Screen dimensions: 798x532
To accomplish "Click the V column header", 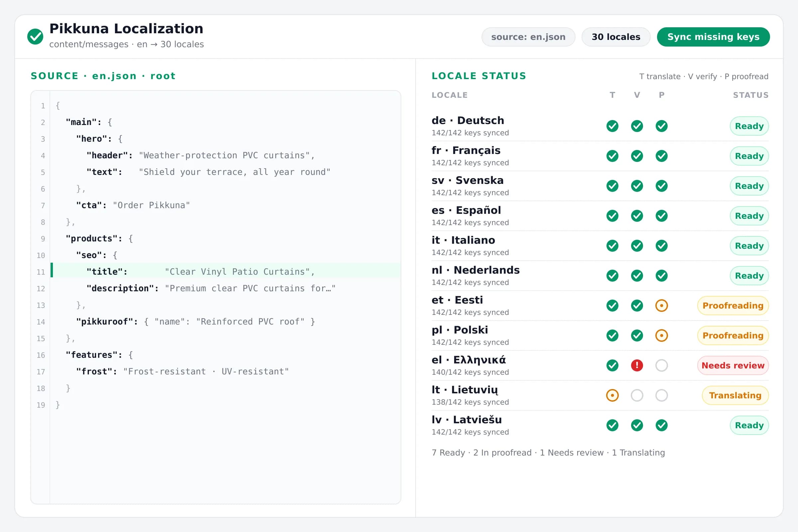I will (637, 95).
